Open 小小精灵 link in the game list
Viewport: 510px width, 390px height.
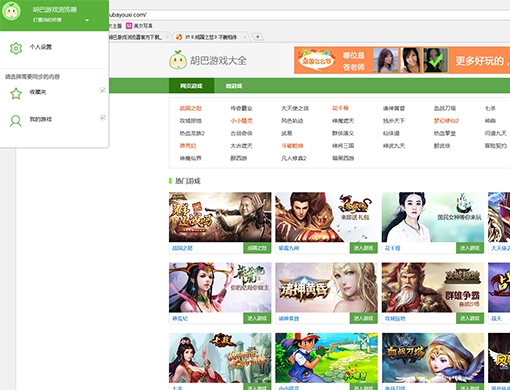(241, 121)
